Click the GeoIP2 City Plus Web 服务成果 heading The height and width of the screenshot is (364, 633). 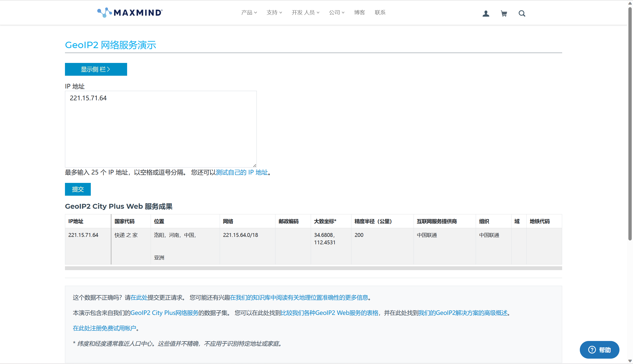[119, 206]
